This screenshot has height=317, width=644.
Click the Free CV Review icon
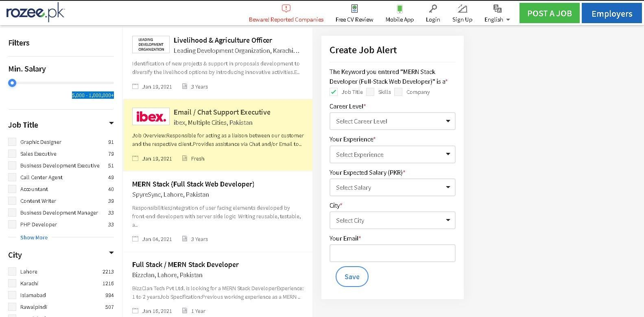tap(354, 9)
